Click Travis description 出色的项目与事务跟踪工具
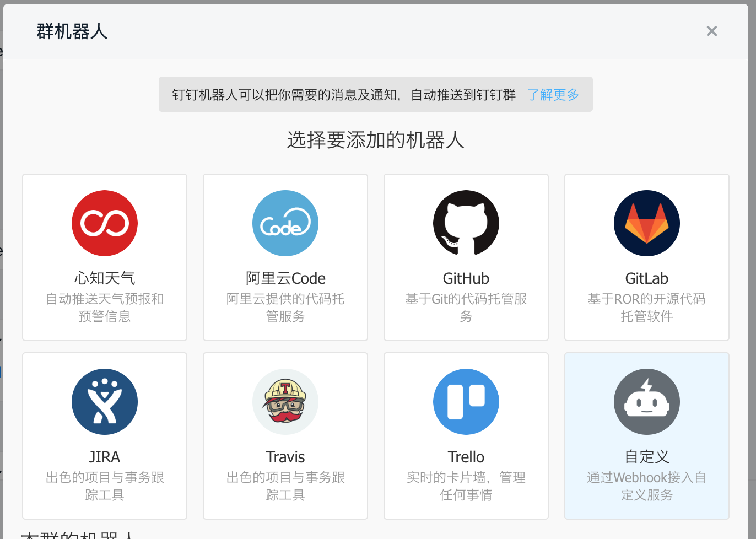Image resolution: width=756 pixels, height=539 pixels. pyautogui.click(x=285, y=486)
